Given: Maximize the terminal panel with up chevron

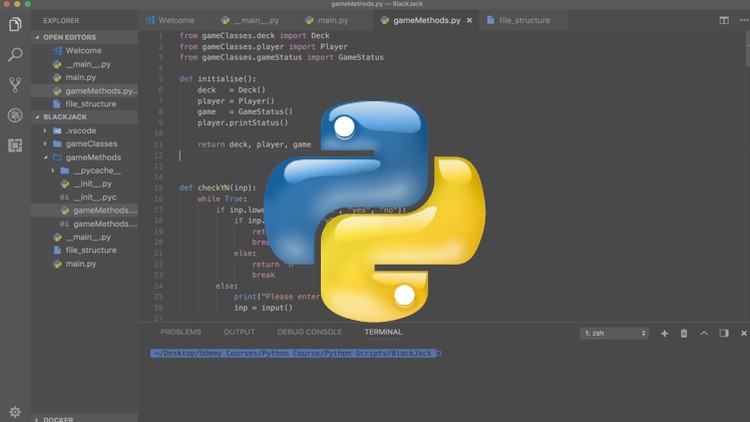Looking at the screenshot, I should (704, 333).
